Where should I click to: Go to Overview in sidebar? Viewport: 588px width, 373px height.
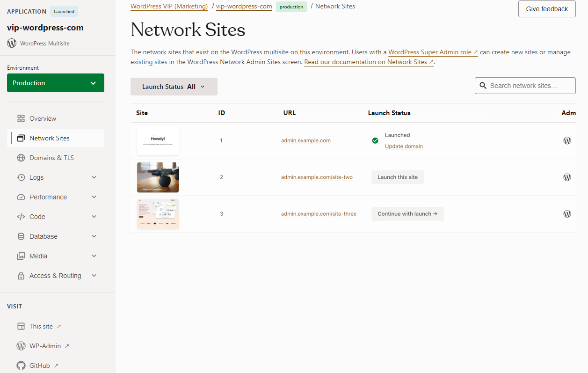tap(56, 118)
